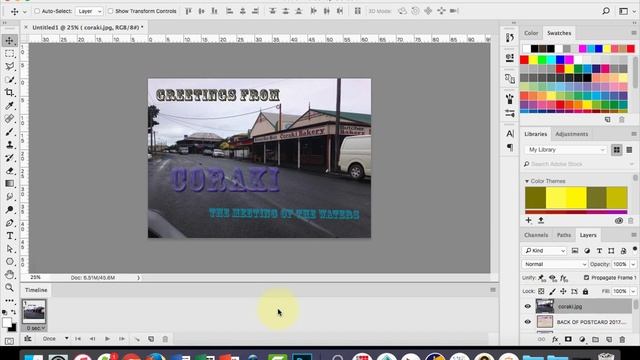Select the Hand tool
This screenshot has width=640, height=360.
(x=9, y=275)
